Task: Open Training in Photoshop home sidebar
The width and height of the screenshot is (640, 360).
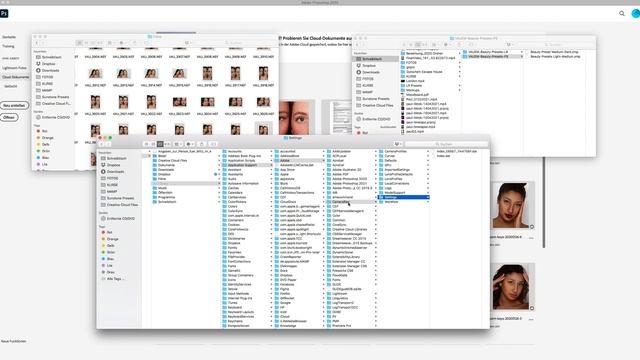Action: tap(8, 46)
